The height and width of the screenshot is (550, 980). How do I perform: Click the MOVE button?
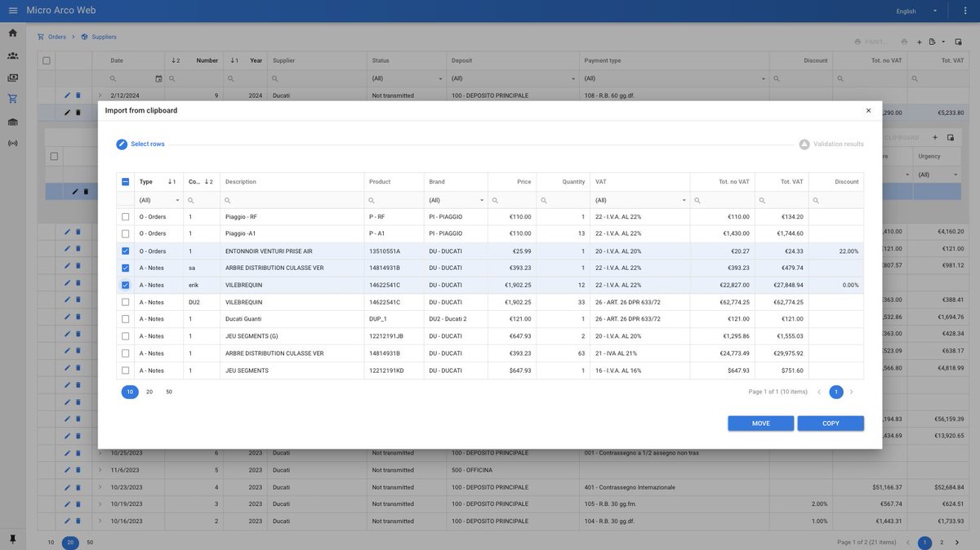(761, 424)
